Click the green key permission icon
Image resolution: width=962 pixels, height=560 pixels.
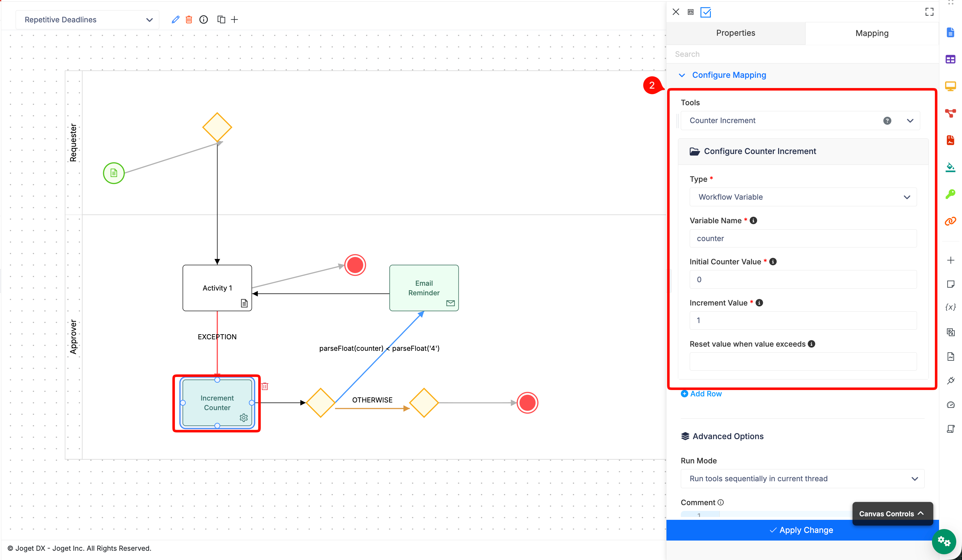point(950,194)
